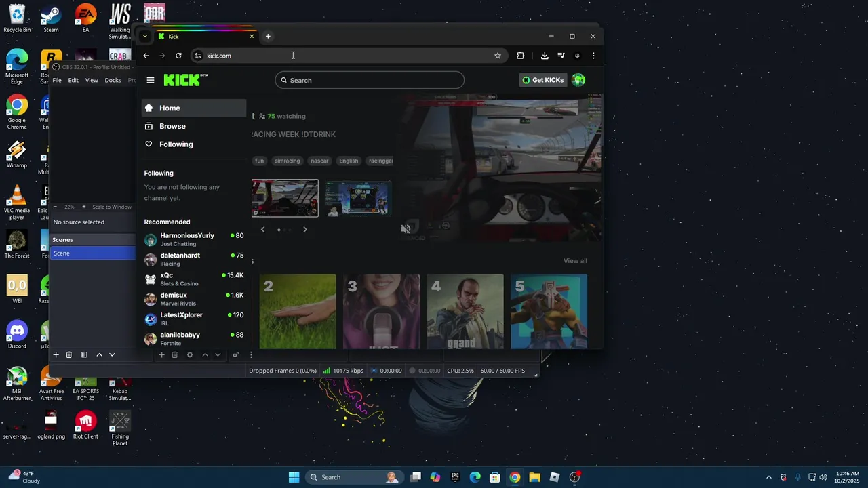Click Windows taskbar Search box
This screenshot has width=868, height=488.
(353, 477)
